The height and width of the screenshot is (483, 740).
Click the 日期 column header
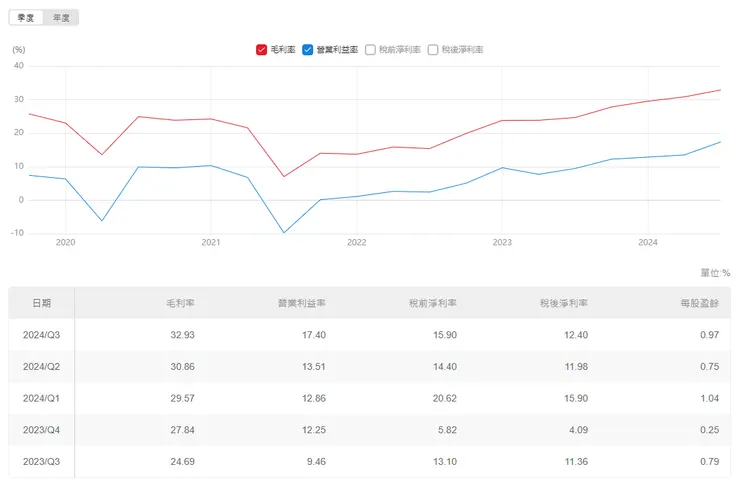(41, 303)
